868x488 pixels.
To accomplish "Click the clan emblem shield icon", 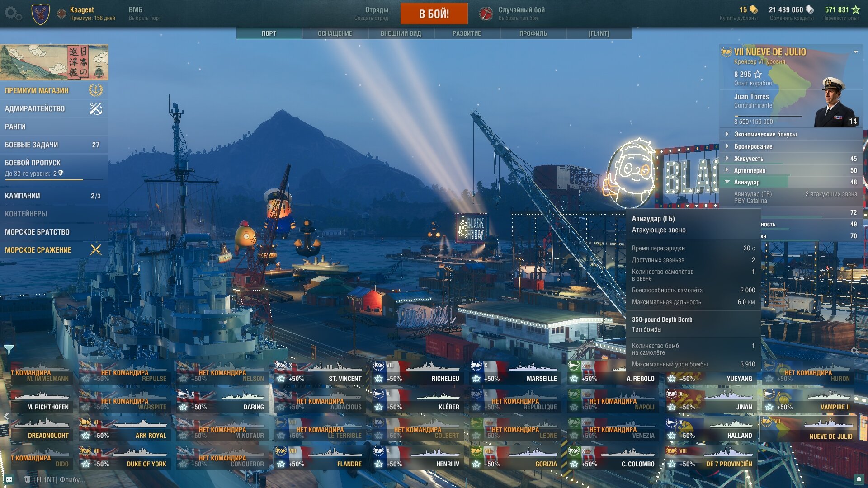I will [x=40, y=14].
